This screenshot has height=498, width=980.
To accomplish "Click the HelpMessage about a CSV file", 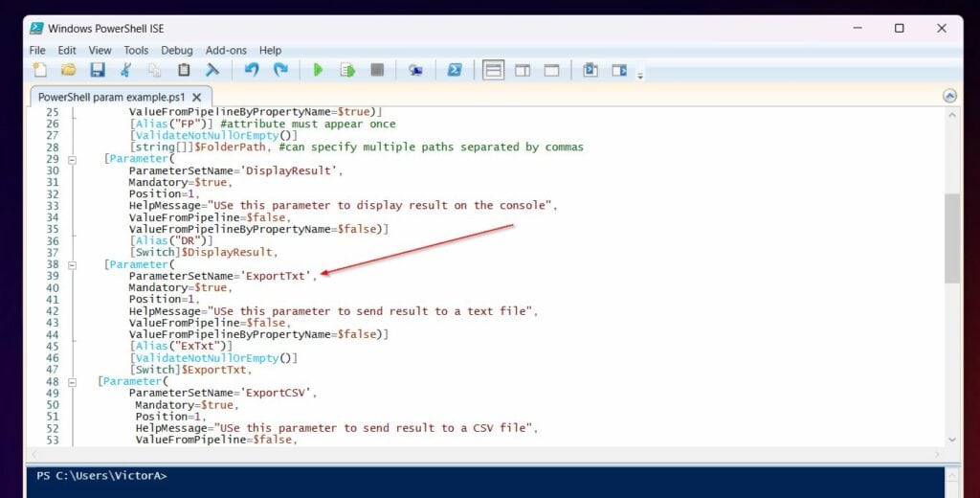I will (x=337, y=428).
